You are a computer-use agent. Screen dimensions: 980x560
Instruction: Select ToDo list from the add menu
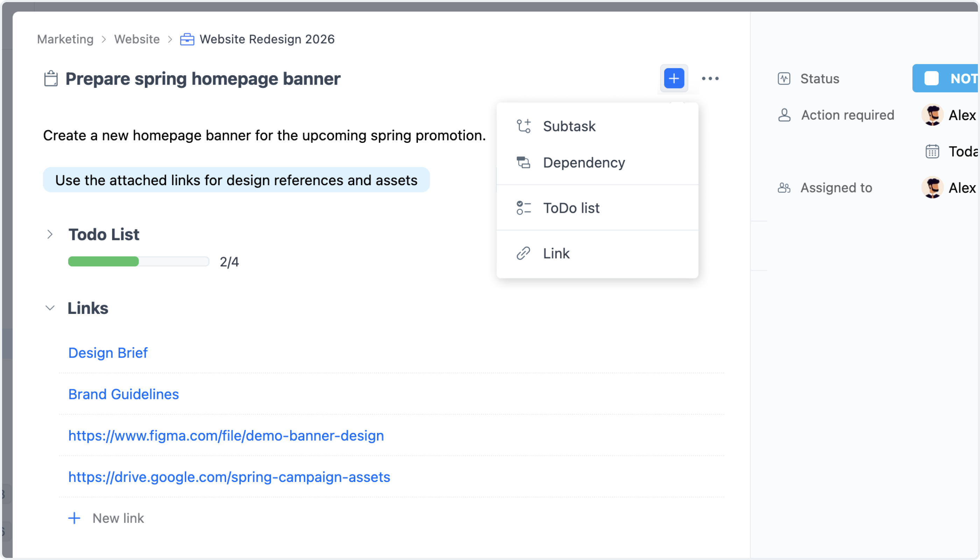571,208
